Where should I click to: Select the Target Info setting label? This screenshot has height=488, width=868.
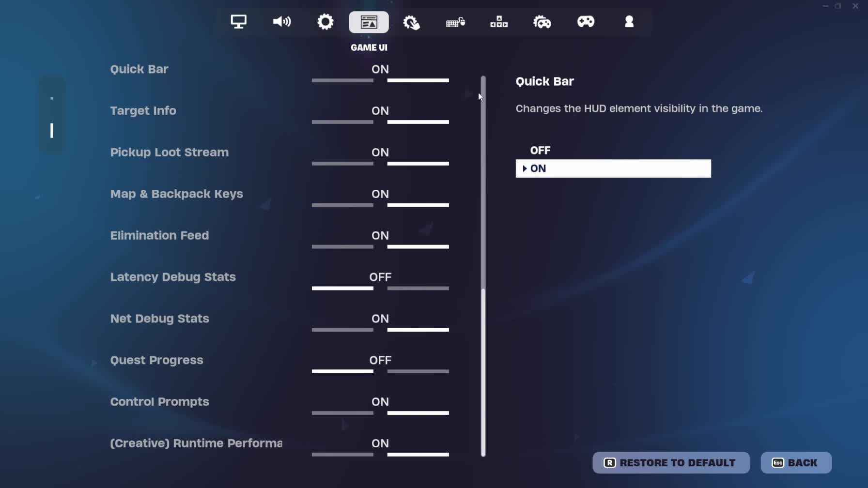(x=143, y=111)
